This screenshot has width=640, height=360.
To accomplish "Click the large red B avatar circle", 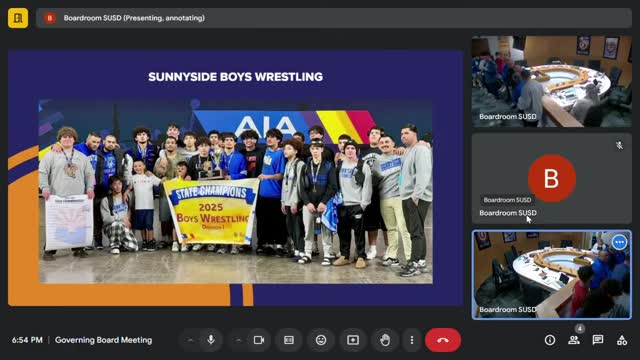I will (551, 178).
